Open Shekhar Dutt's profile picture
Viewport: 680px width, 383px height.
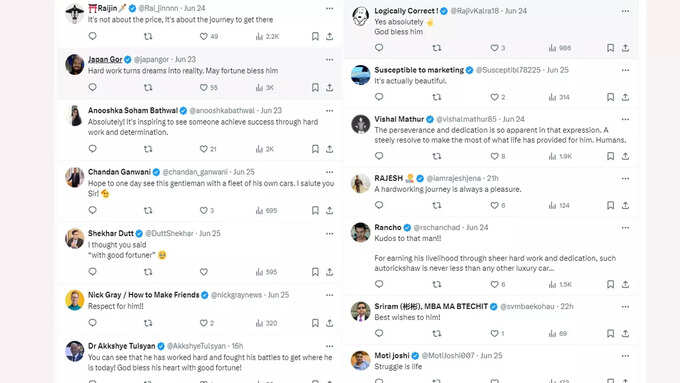(x=75, y=239)
